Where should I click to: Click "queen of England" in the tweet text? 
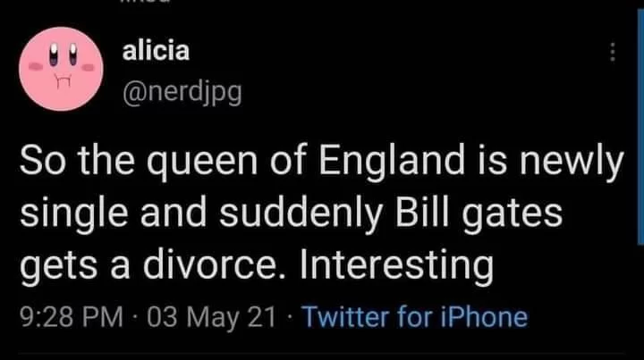click(307, 161)
